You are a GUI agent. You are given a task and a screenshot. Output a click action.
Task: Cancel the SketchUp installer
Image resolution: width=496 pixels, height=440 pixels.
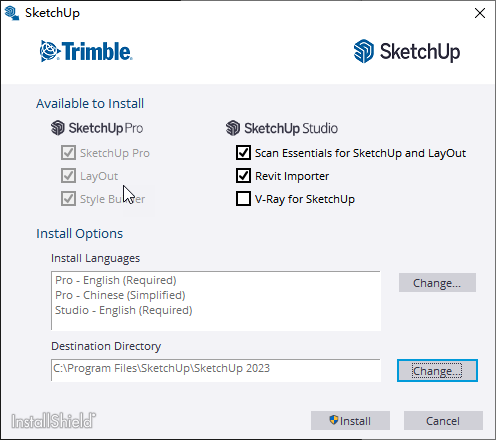click(443, 421)
